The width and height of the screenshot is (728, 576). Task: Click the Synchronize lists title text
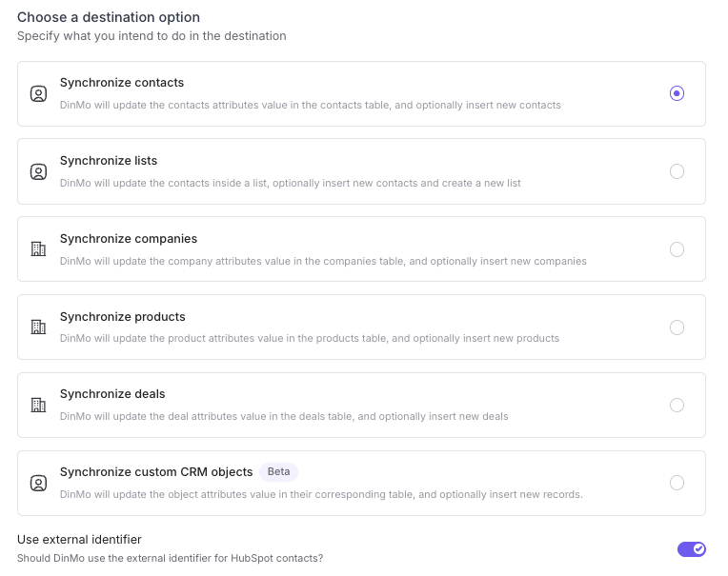coord(109,161)
